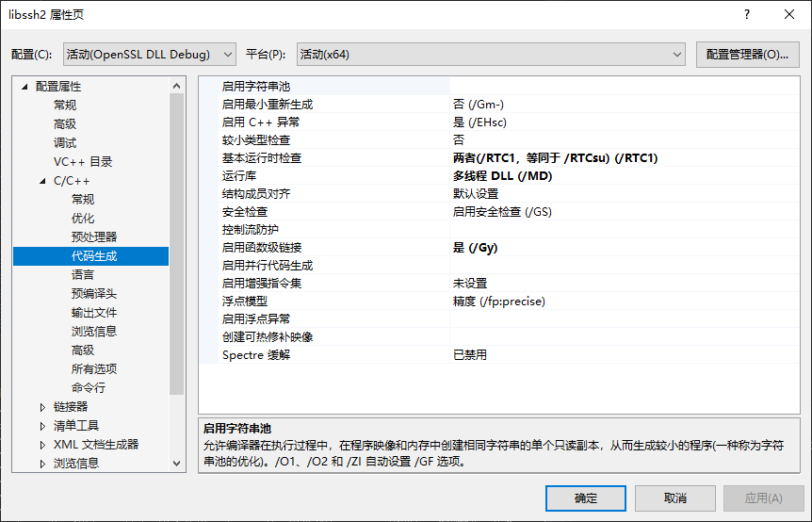Open the 平台(P) platform dropdown

[x=491, y=55]
